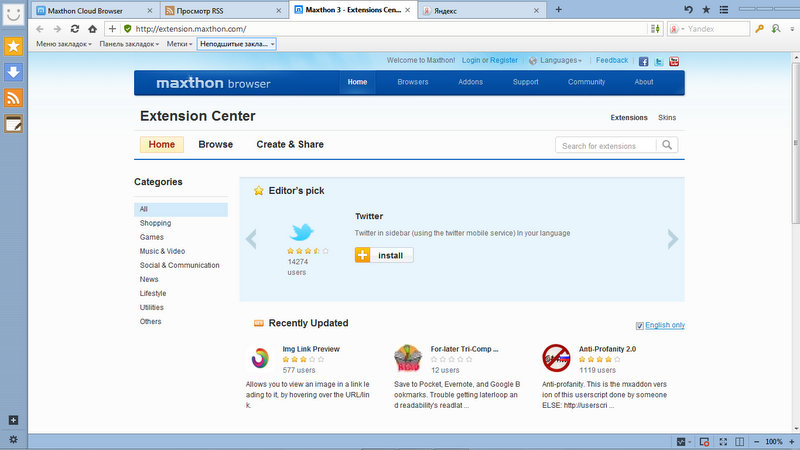Go to the home page icon
This screenshot has height=450, width=800.
[92, 29]
